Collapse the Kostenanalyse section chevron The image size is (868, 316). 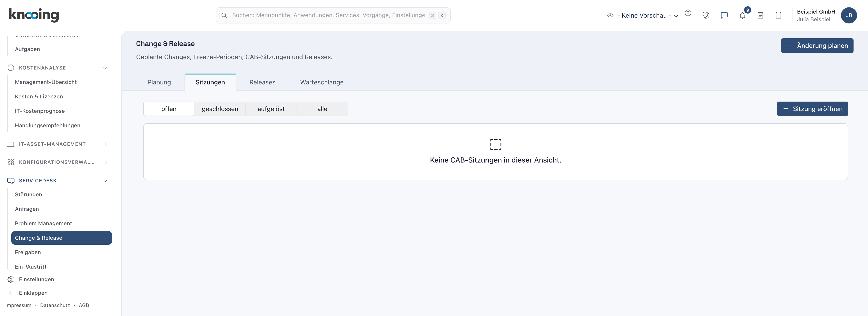click(105, 68)
